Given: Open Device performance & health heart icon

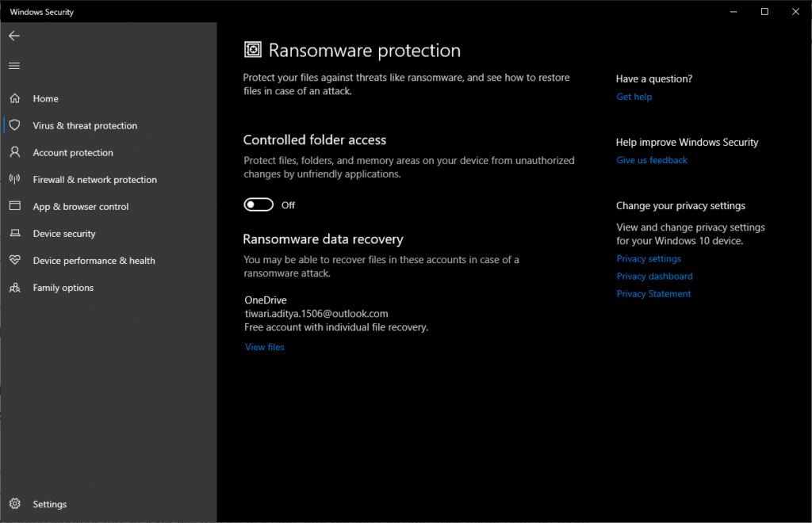Looking at the screenshot, I should click(x=14, y=260).
